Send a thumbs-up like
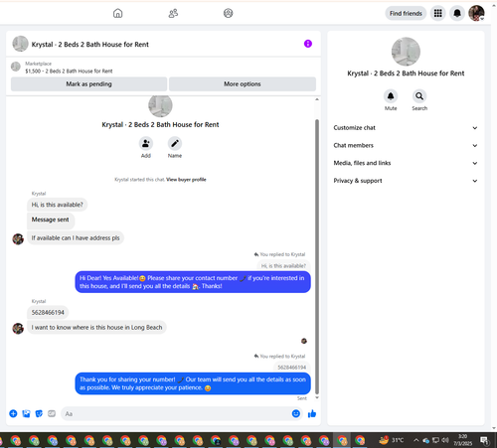 tap(312, 413)
